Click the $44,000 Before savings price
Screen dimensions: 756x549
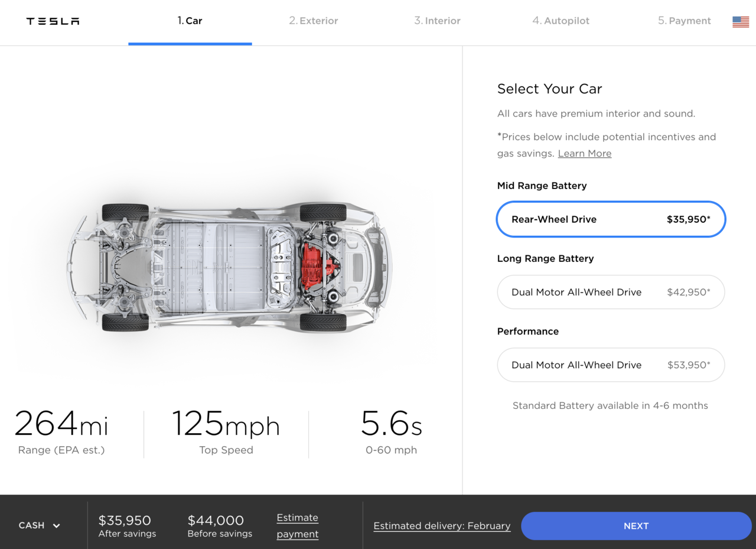coord(216,521)
